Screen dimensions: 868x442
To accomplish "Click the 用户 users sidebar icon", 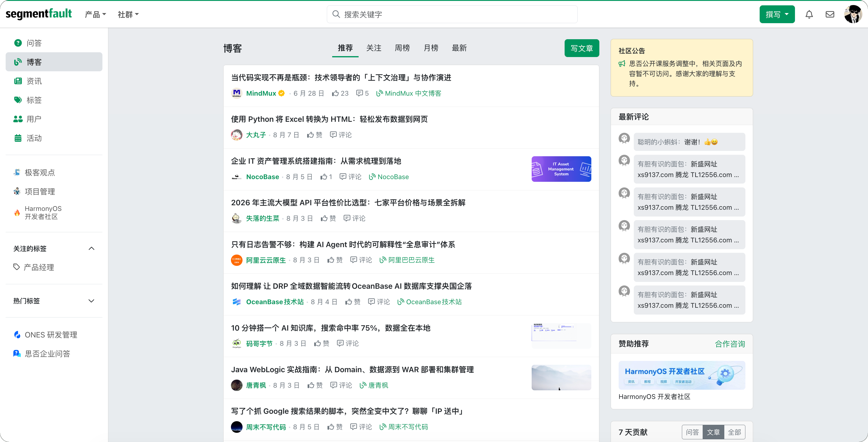I will click(x=18, y=119).
